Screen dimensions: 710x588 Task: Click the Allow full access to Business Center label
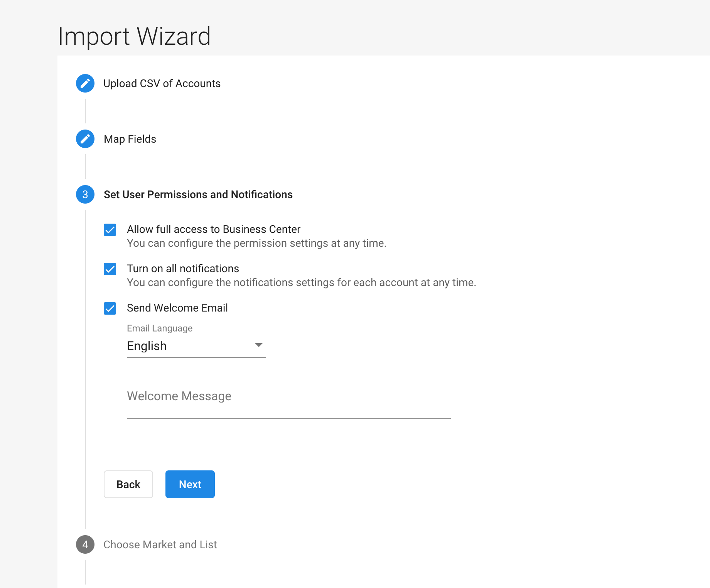(214, 229)
